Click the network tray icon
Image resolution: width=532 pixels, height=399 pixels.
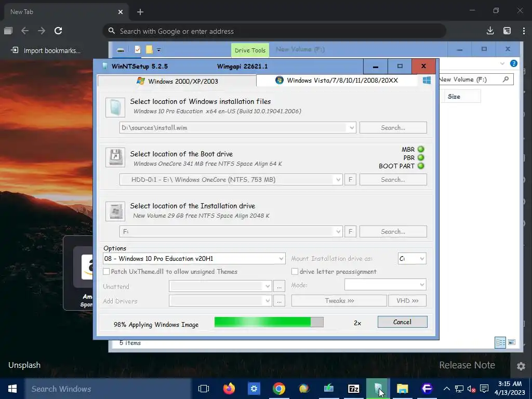[459, 389]
